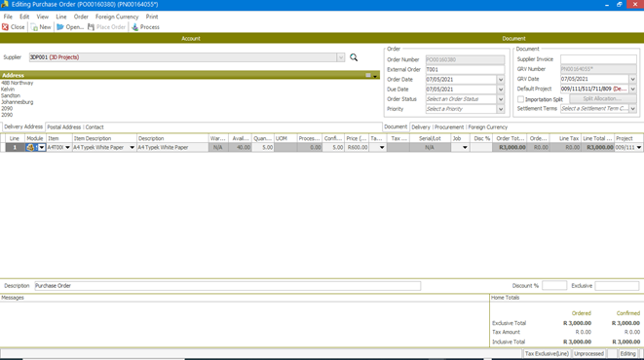Viewport: 644px width, 360px height.
Task: Open the Line menu
Action: pyautogui.click(x=61, y=17)
